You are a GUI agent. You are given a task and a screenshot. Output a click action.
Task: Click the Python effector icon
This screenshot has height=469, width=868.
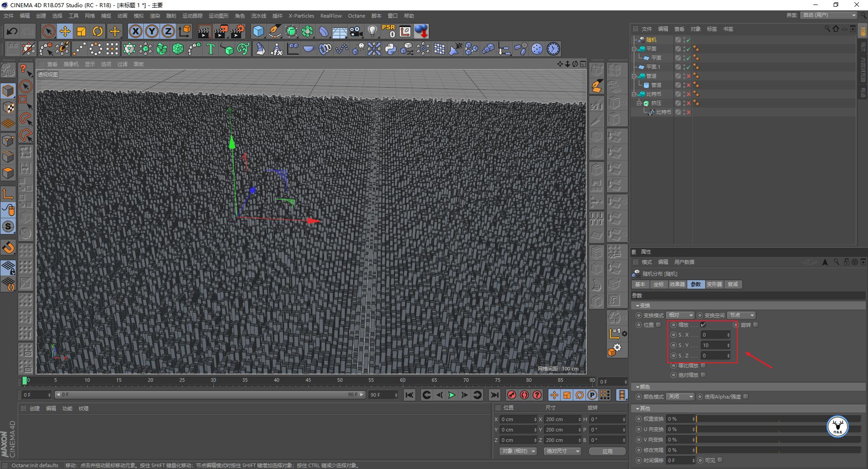point(391,49)
